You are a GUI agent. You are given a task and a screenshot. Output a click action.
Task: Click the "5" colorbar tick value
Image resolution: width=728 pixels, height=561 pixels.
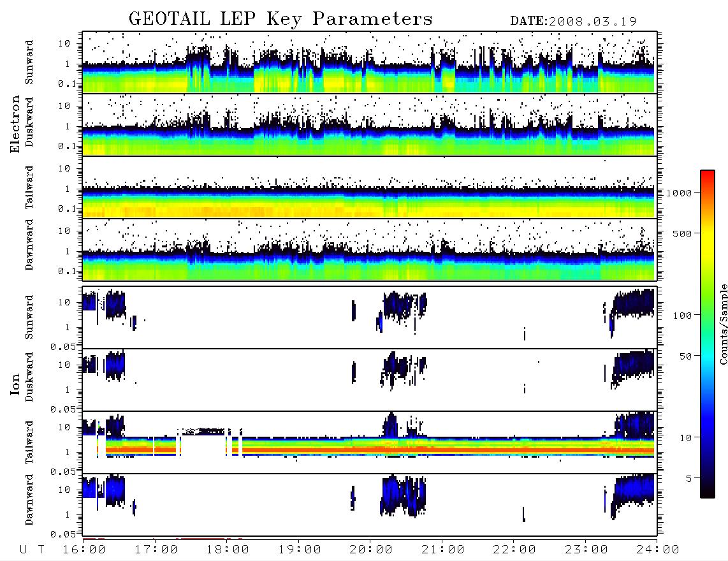(689, 479)
